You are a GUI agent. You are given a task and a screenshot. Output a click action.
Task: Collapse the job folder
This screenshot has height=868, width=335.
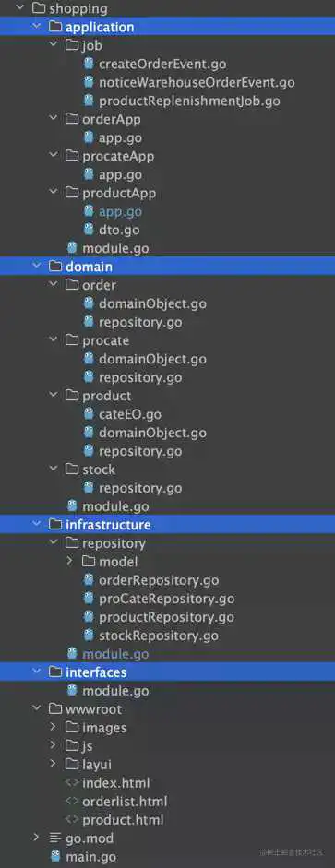(54, 44)
